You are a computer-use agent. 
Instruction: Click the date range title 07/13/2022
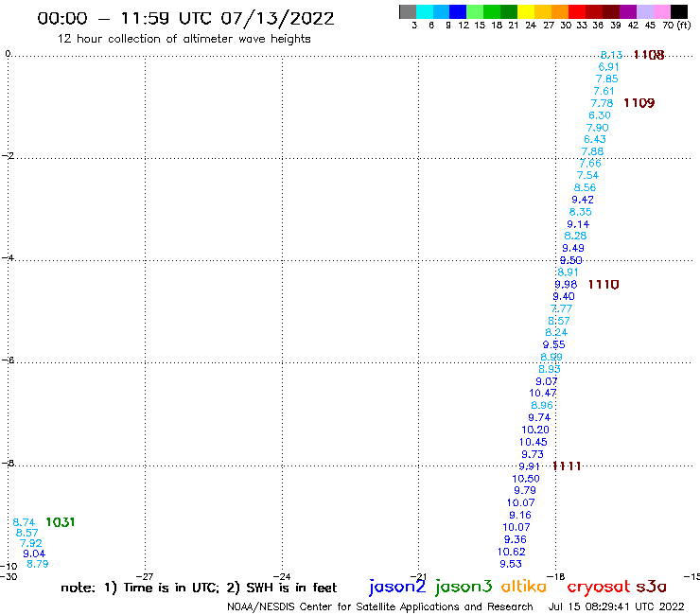(x=277, y=19)
